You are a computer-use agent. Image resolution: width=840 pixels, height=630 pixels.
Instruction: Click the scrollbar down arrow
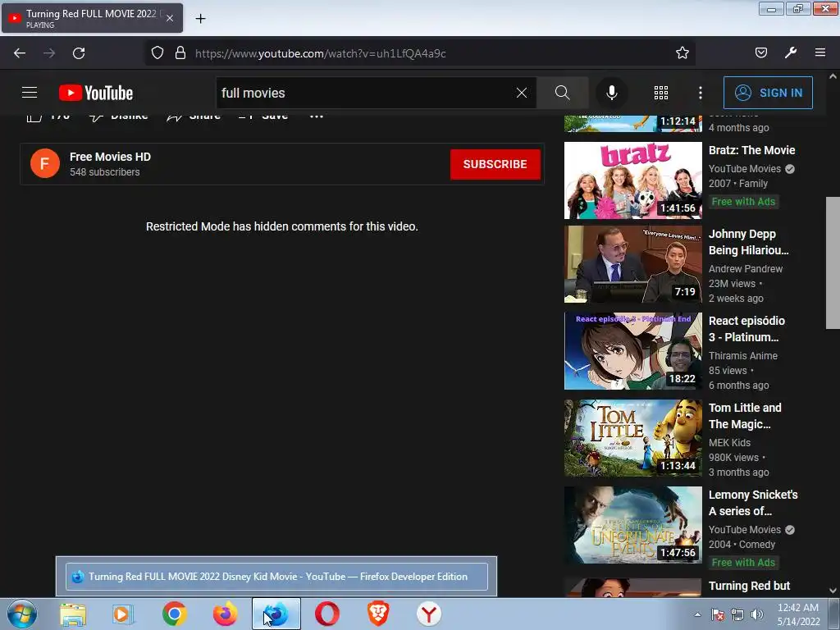point(833,591)
